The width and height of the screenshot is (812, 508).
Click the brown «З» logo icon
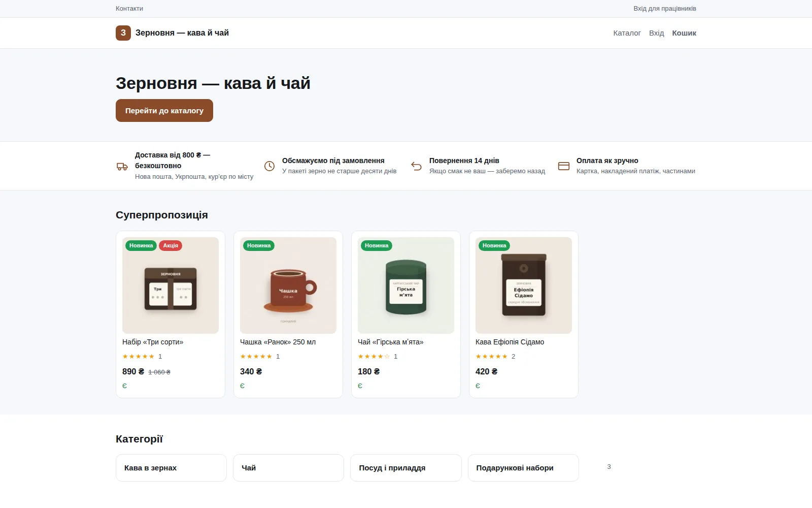(x=123, y=33)
